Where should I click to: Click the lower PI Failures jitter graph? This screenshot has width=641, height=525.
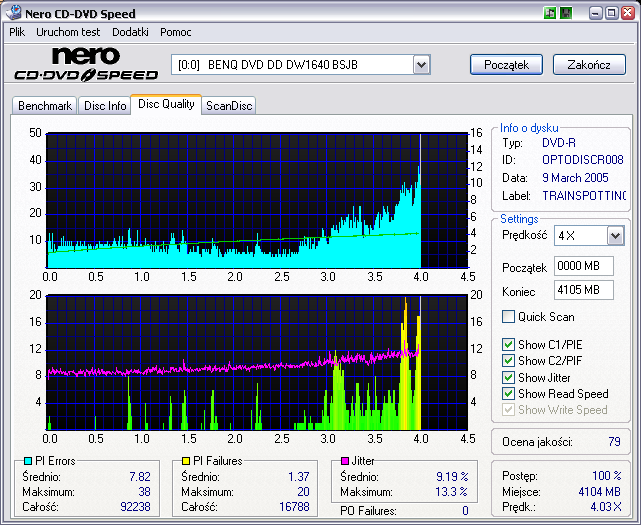point(257,362)
